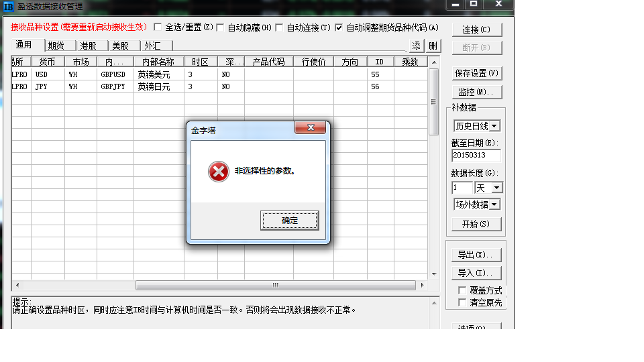This screenshot has width=644, height=362.
Task: Click the 内部名称 column header
Action: pos(159,62)
